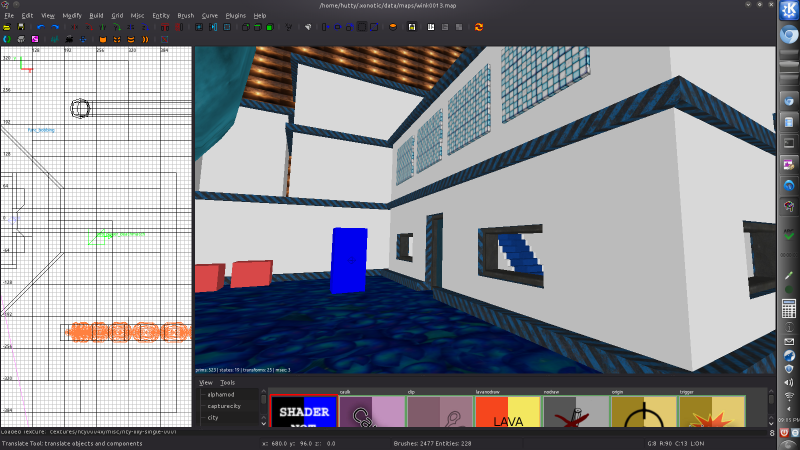Click the Undo arrow icon
Viewport: 800px width, 450px height.
click(41, 27)
